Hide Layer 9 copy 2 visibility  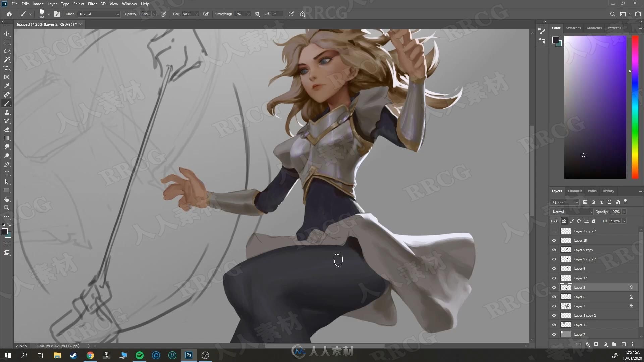coord(554,259)
